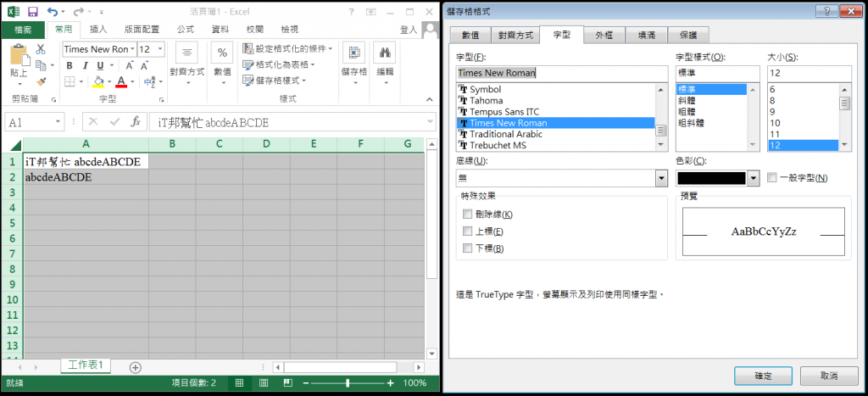
Task: Click the zoom in plus button
Action: pos(390,382)
